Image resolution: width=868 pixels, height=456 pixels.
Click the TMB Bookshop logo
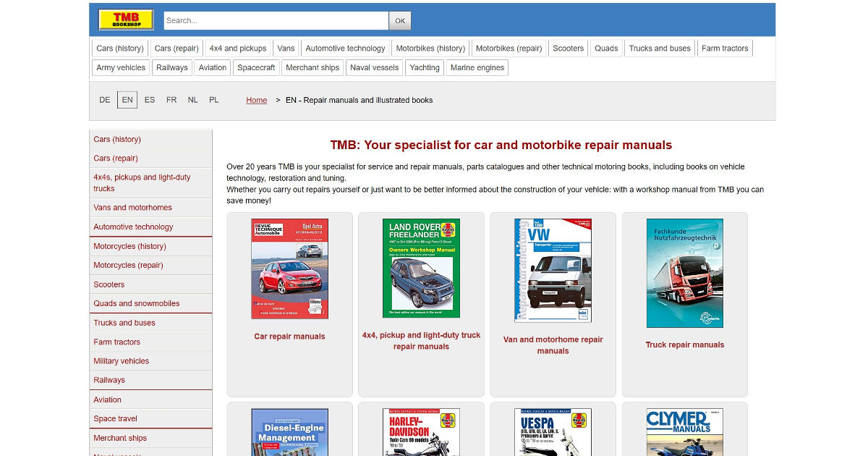click(x=126, y=20)
